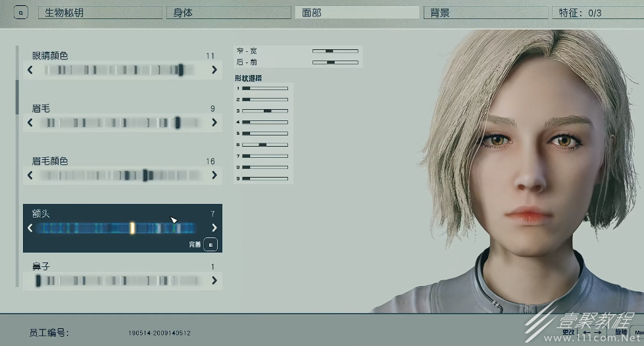This screenshot has height=346, width=644.
Task: Click left arrow for 眉毛 (eyebrows)
Action: click(30, 122)
